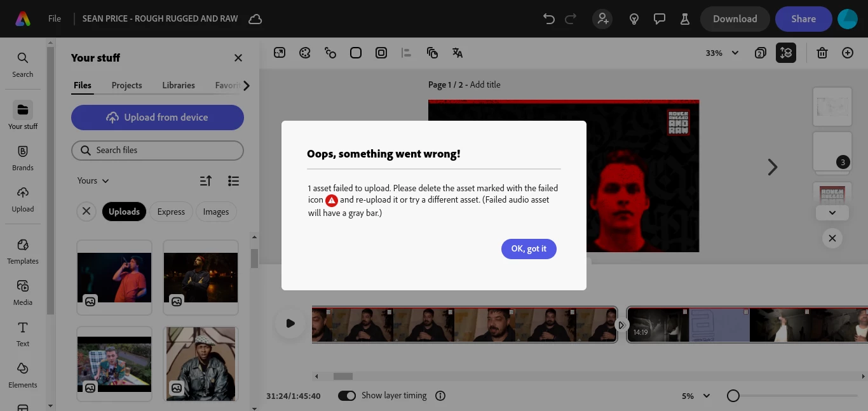Focus the Search files field
Image resolution: width=868 pixels, height=411 pixels.
pos(158,151)
